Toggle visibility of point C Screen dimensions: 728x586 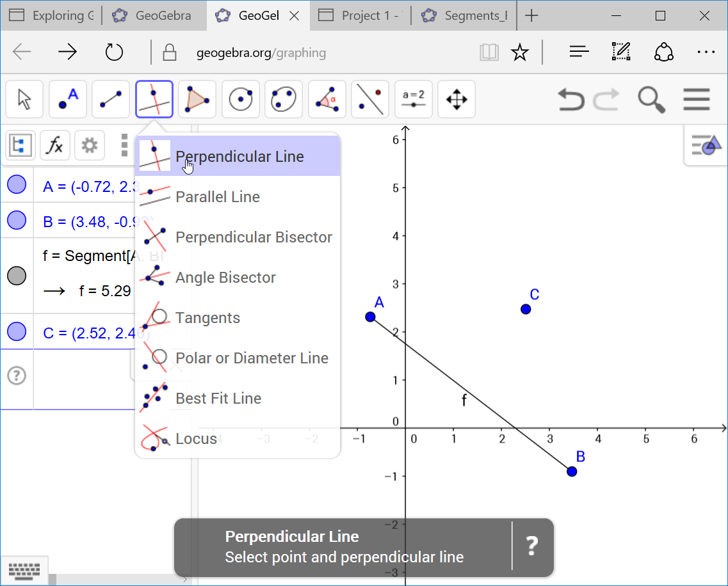17,331
